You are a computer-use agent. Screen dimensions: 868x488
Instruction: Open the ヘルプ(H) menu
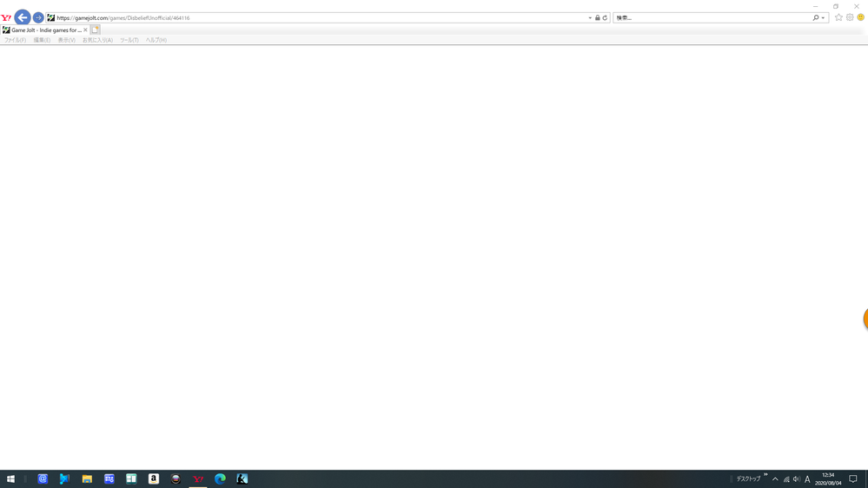[x=156, y=41]
